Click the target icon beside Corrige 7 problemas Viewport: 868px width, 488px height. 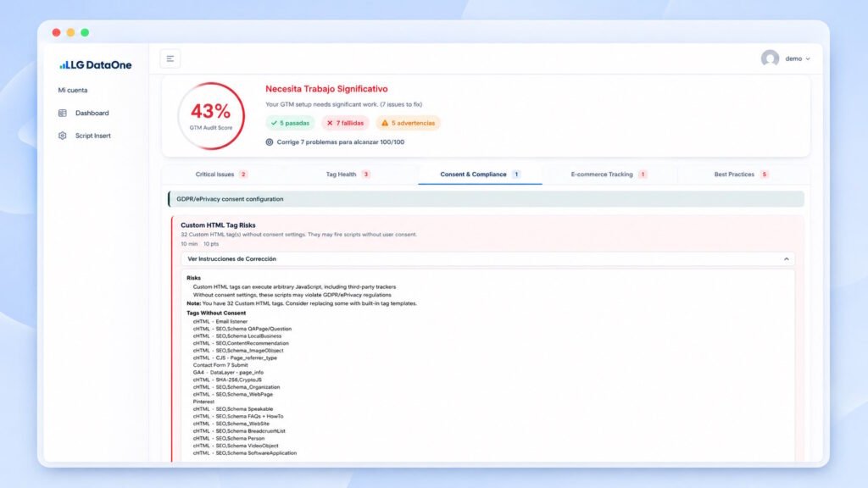point(270,142)
